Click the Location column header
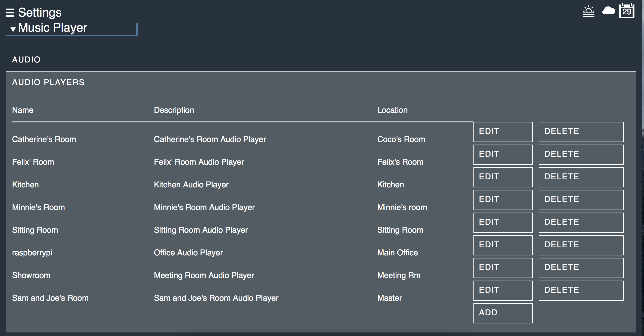644x336 pixels. (x=392, y=110)
